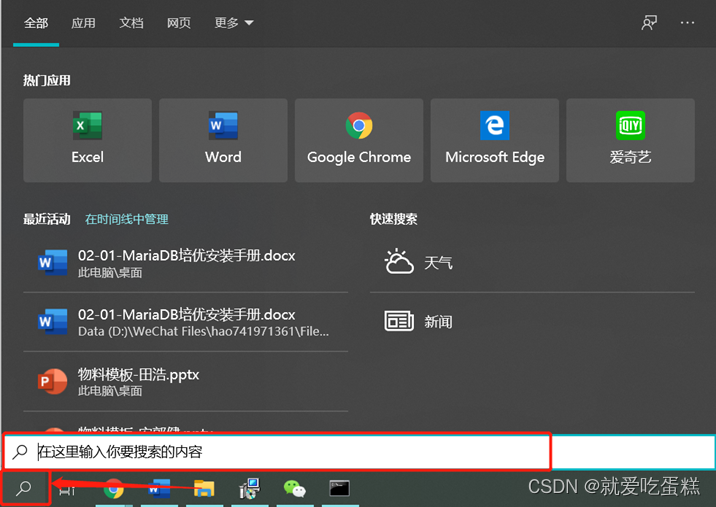
Task: Switch to the 全部 tab
Action: click(36, 23)
